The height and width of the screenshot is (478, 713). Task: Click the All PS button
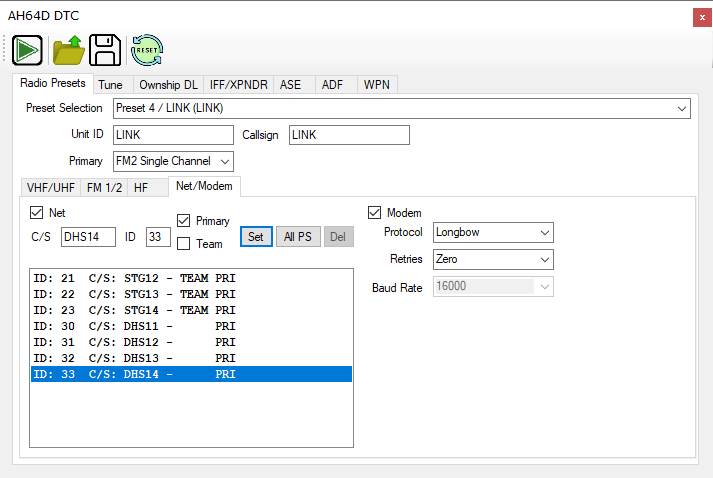click(298, 236)
